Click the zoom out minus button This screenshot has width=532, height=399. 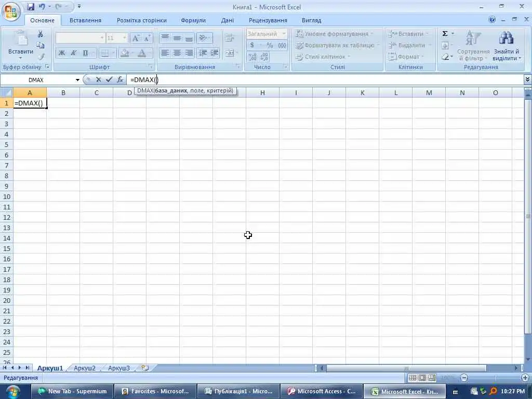pyautogui.click(x=464, y=378)
